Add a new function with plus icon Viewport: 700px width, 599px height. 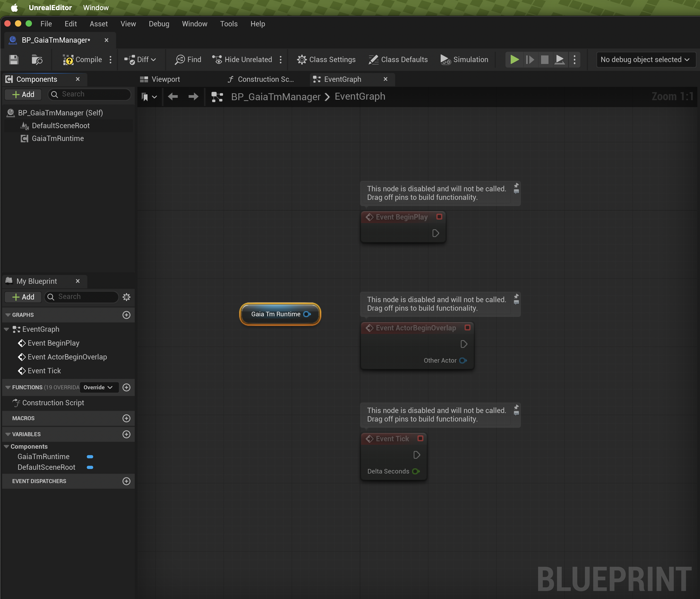click(x=126, y=387)
